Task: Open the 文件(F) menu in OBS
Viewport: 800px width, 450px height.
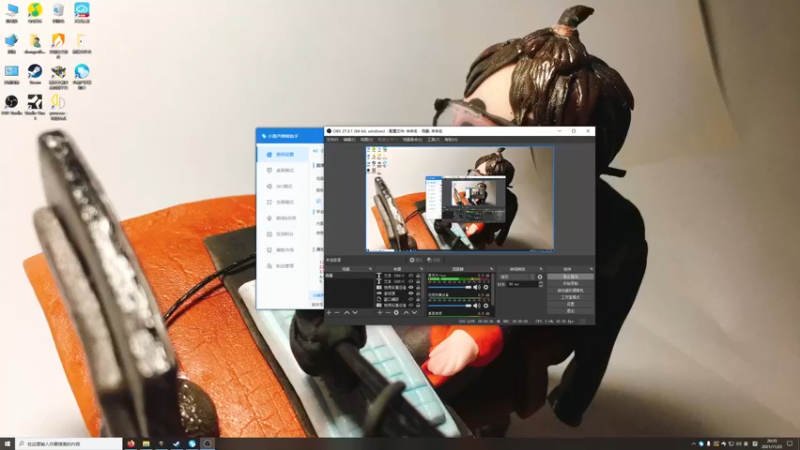Action: (333, 139)
